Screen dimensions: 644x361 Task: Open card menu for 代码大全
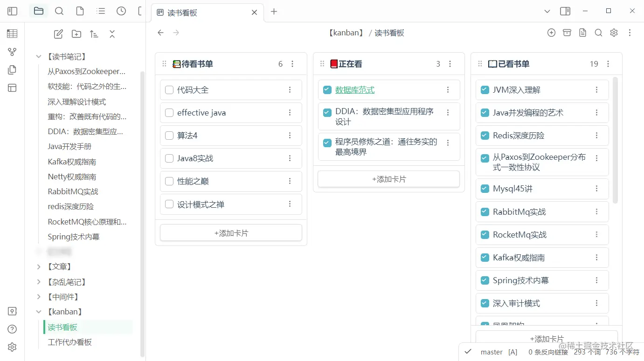point(290,90)
